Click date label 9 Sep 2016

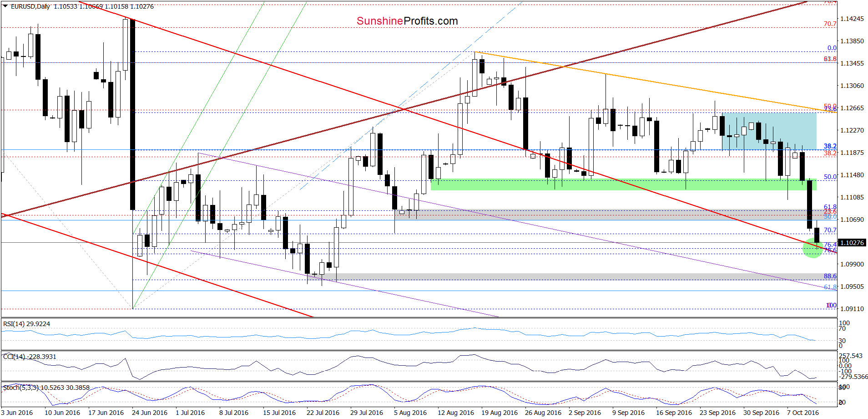click(x=628, y=413)
